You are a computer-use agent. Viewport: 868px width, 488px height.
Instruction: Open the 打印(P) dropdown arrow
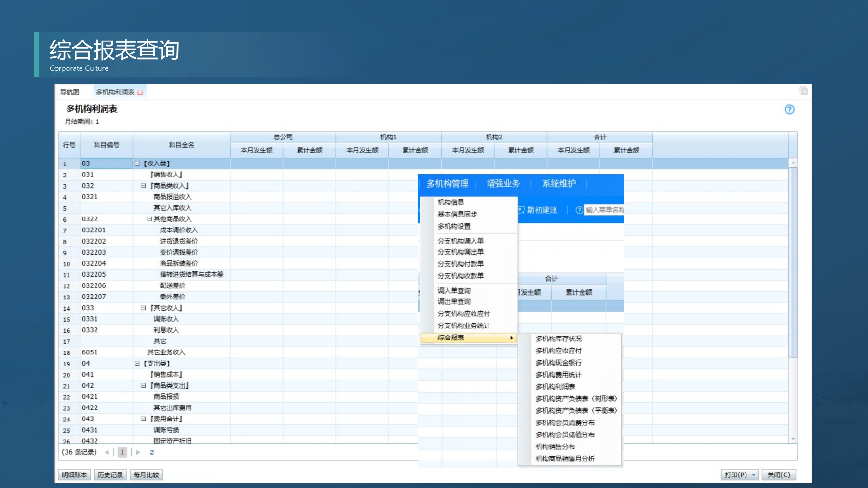point(753,475)
